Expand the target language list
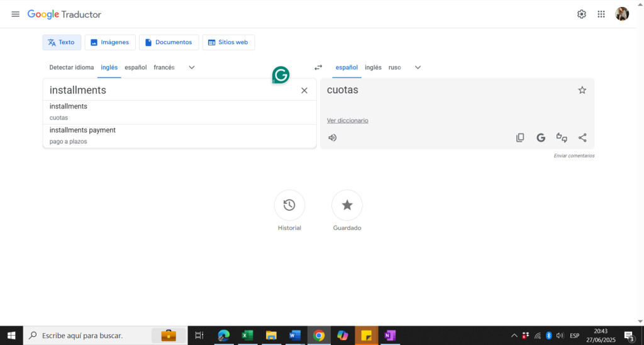This screenshot has width=644, height=345. (418, 67)
